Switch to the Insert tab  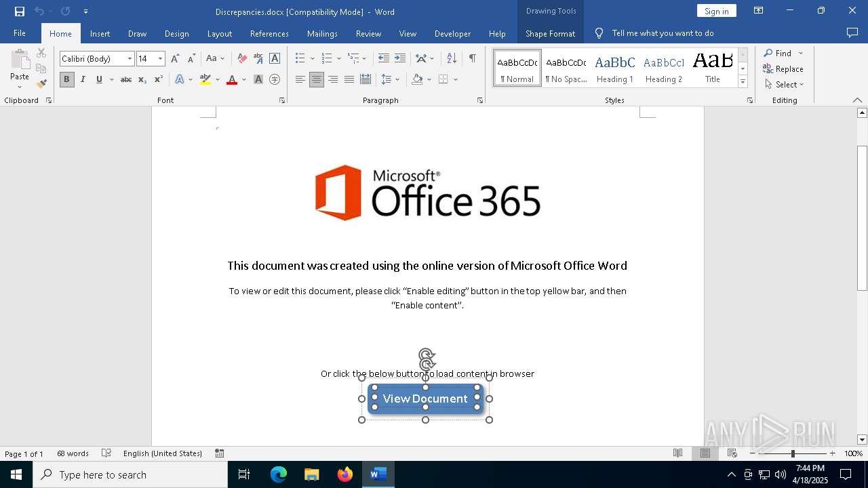pos(100,33)
